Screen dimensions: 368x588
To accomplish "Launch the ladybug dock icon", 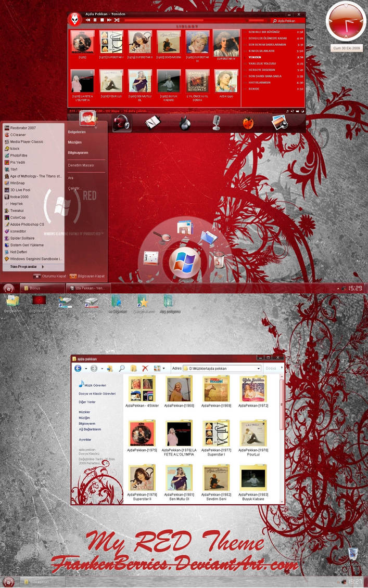I will coord(248,123).
